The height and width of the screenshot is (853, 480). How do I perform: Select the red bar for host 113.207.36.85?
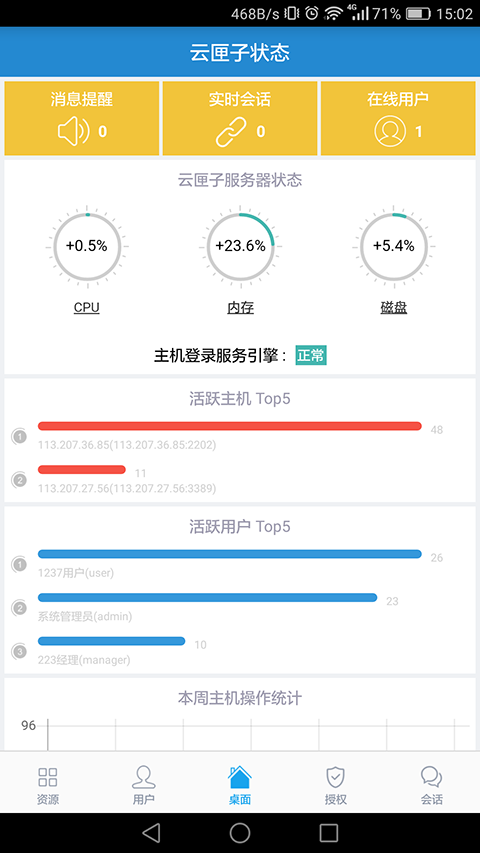[x=230, y=426]
